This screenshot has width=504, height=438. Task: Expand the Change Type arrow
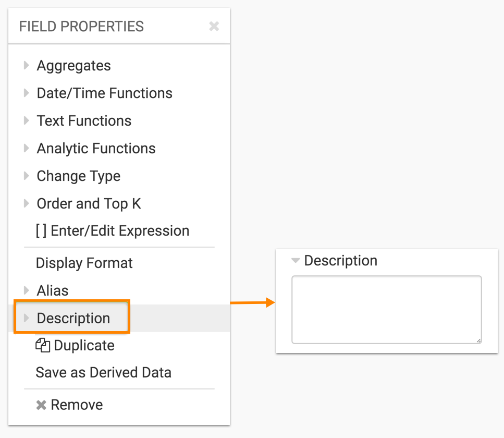coord(26,176)
